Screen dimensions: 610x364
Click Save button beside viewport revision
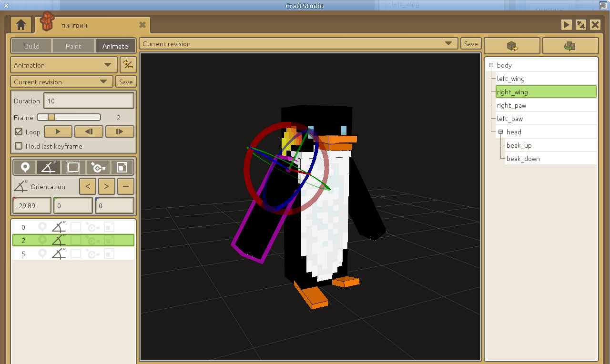coord(470,44)
